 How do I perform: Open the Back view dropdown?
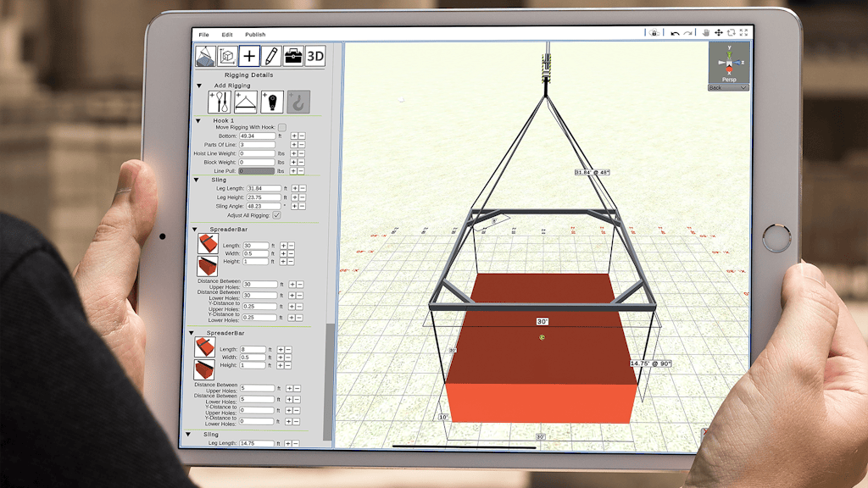pos(729,87)
